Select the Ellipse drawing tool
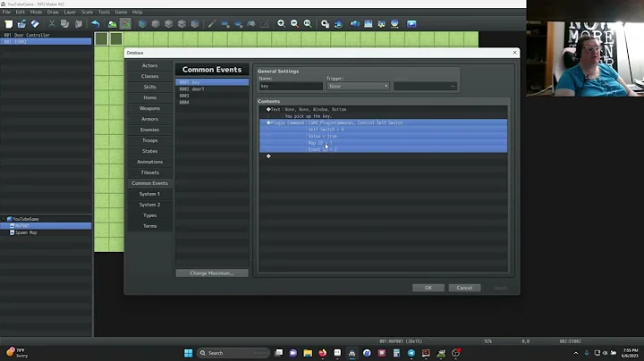 point(238,24)
